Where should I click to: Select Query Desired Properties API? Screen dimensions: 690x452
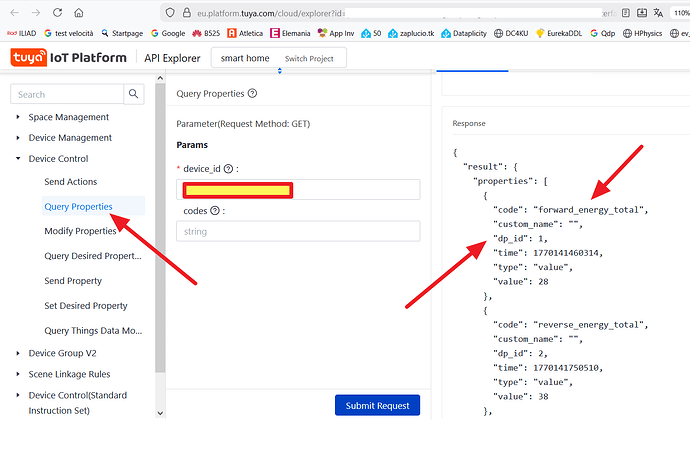93,256
